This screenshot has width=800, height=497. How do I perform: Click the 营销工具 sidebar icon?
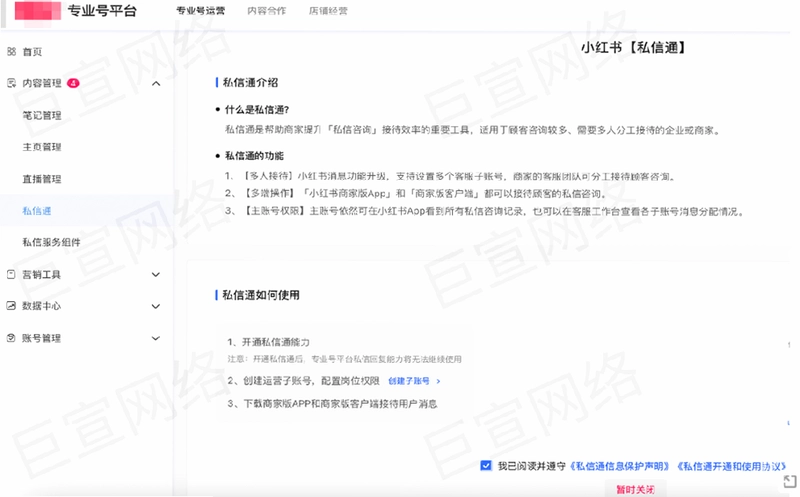click(11, 275)
